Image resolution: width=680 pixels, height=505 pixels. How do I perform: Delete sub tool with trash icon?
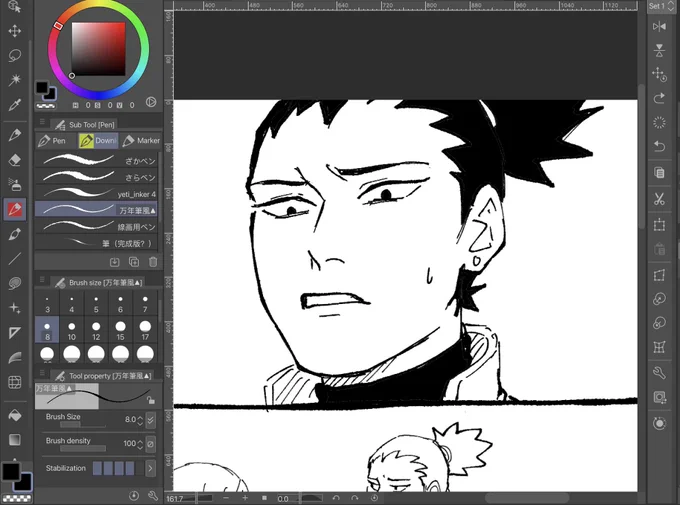pos(153,262)
